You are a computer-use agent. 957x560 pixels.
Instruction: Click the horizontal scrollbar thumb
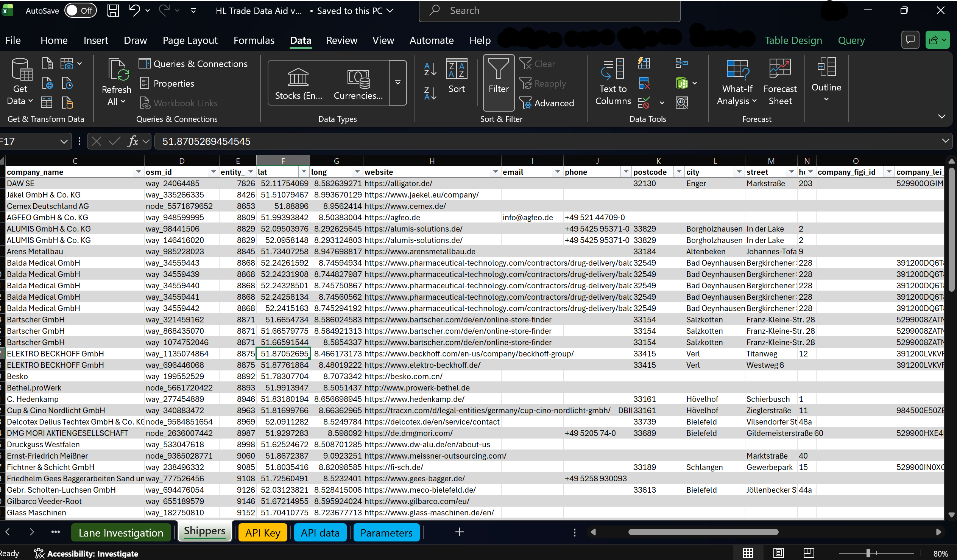click(x=703, y=532)
